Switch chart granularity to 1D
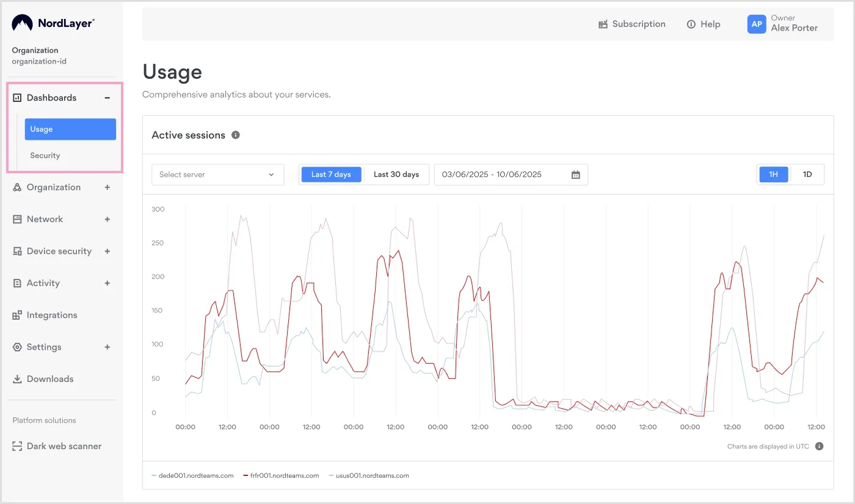The height and width of the screenshot is (504, 855). click(x=807, y=175)
